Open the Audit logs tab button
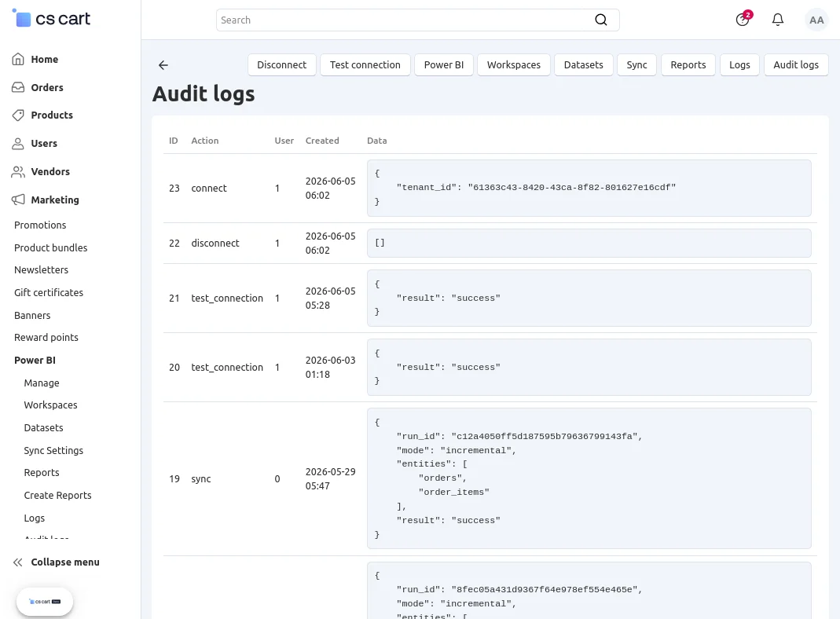 coord(796,64)
